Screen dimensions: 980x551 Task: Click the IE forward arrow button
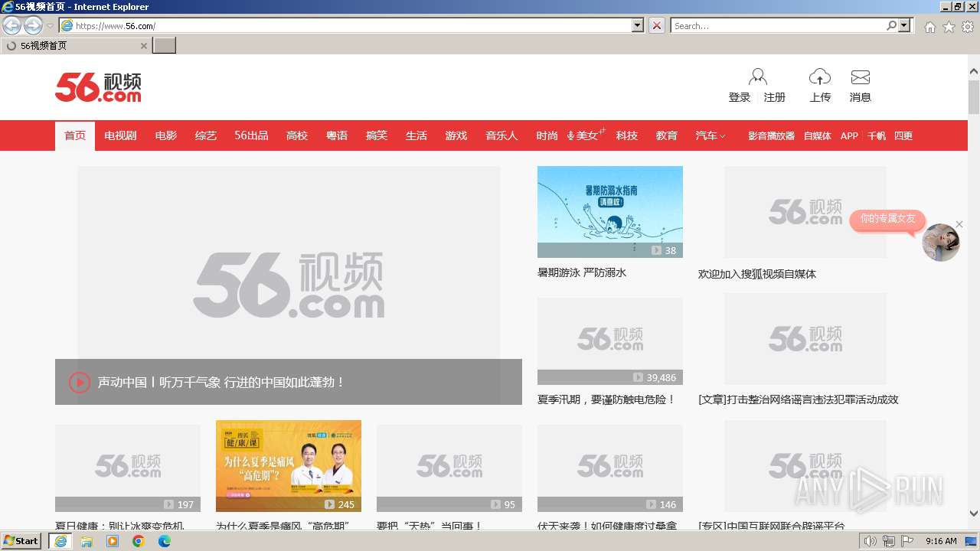(33, 25)
